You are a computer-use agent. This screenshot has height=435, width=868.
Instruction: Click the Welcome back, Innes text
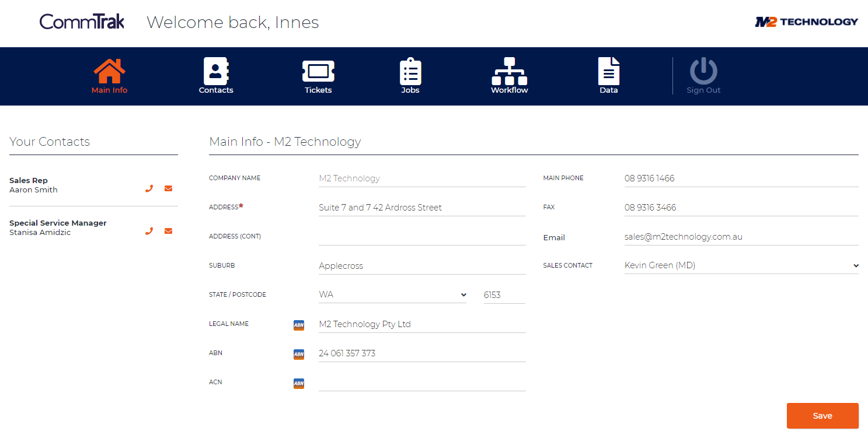[232, 23]
